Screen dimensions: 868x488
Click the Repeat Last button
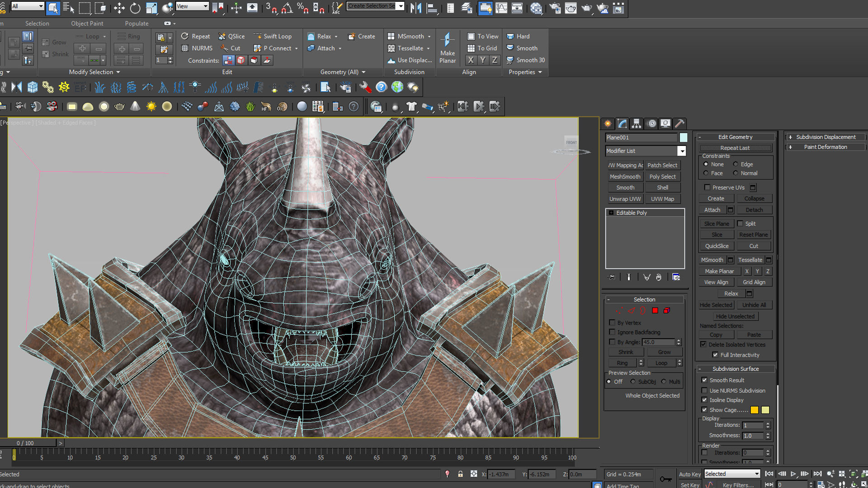pos(735,148)
